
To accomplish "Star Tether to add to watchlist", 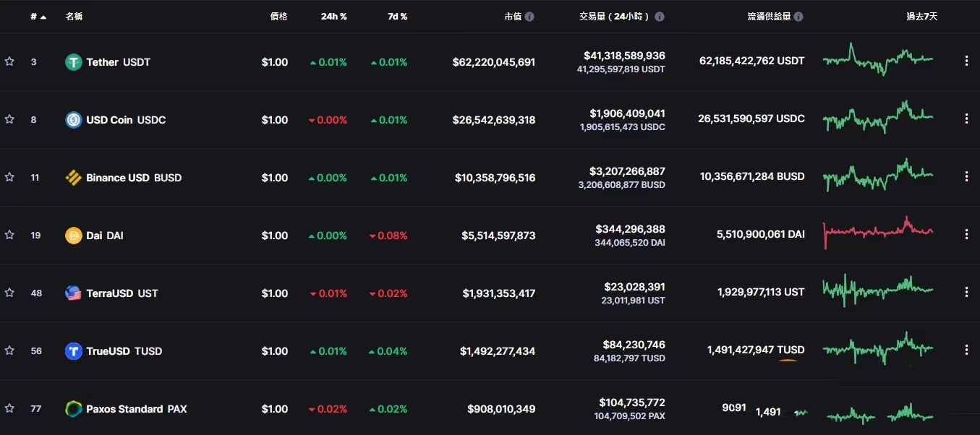I will [9, 61].
